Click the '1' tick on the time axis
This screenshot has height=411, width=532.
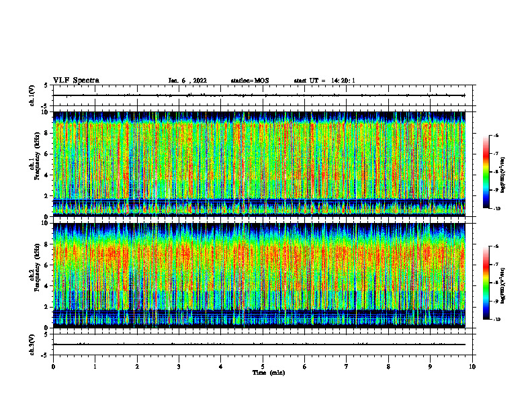(x=95, y=367)
